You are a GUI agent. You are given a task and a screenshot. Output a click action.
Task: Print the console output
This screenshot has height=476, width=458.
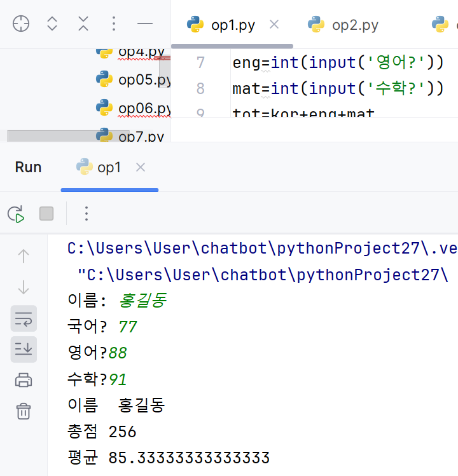tap(24, 380)
